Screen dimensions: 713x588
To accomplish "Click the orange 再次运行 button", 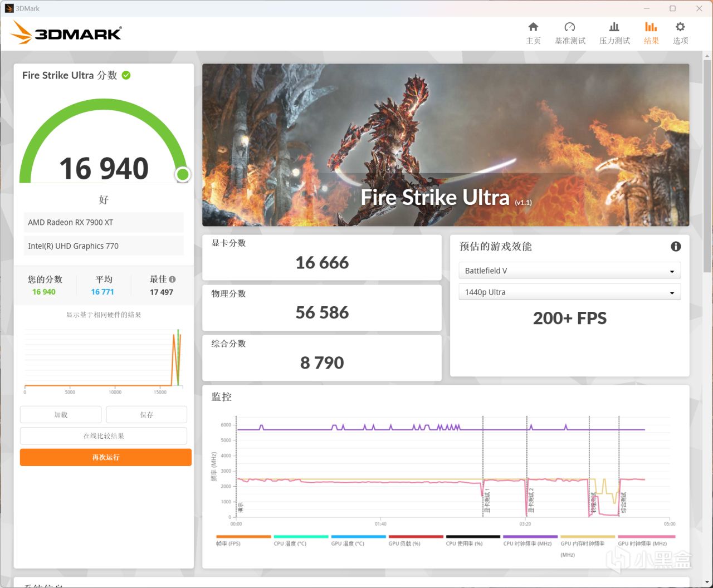I will point(106,457).
